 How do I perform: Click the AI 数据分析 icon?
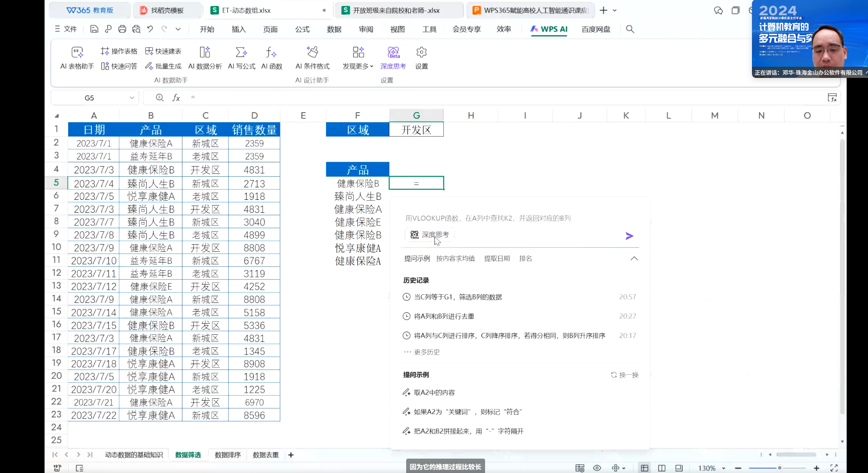point(205,58)
